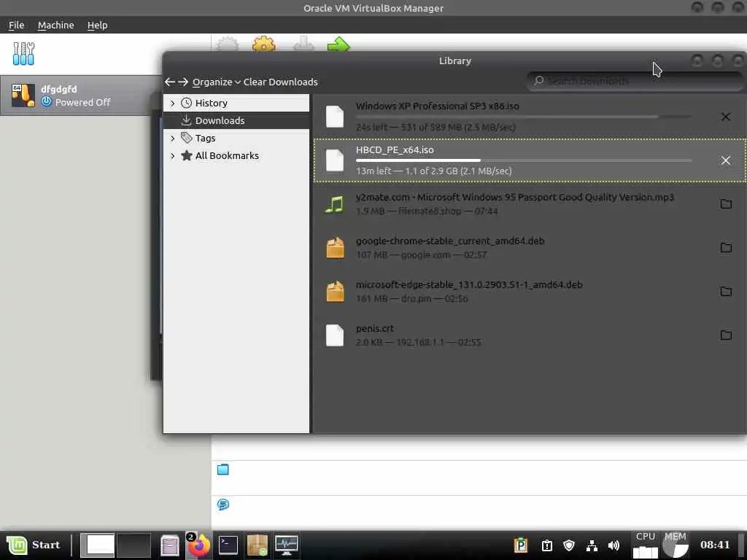Select the y2mate Windows 95 mp3 entry

pyautogui.click(x=530, y=204)
